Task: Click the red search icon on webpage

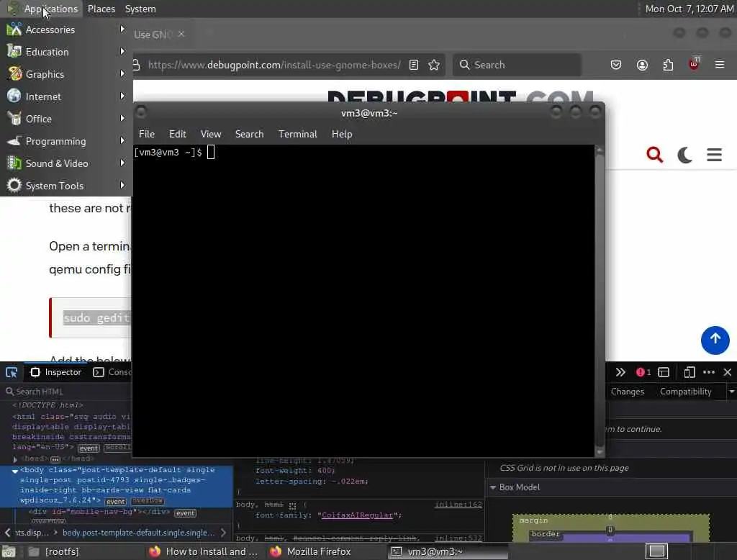Action: click(x=654, y=154)
